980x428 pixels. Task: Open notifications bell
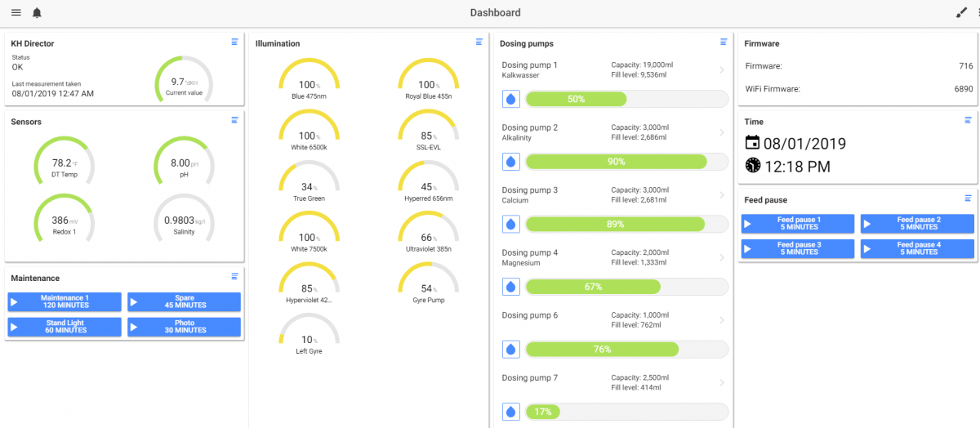point(37,13)
